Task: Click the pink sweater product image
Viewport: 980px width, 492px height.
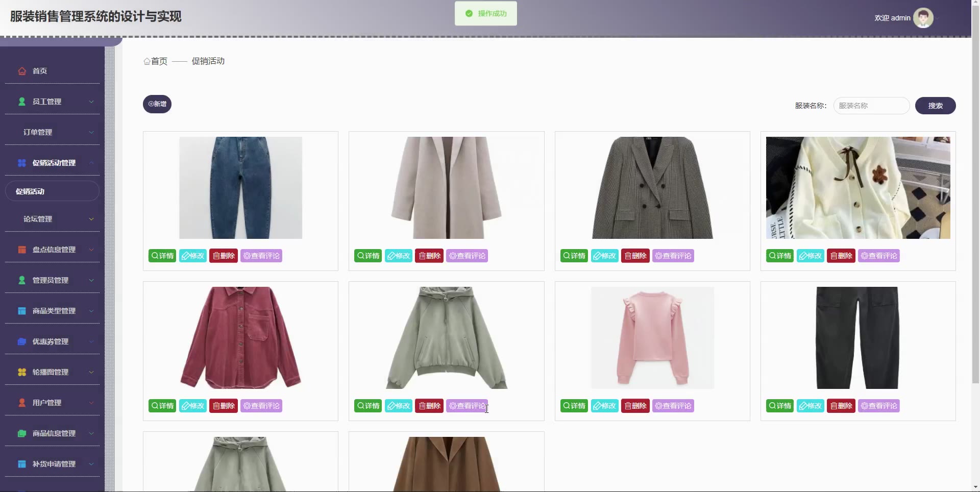Action: [x=652, y=338]
